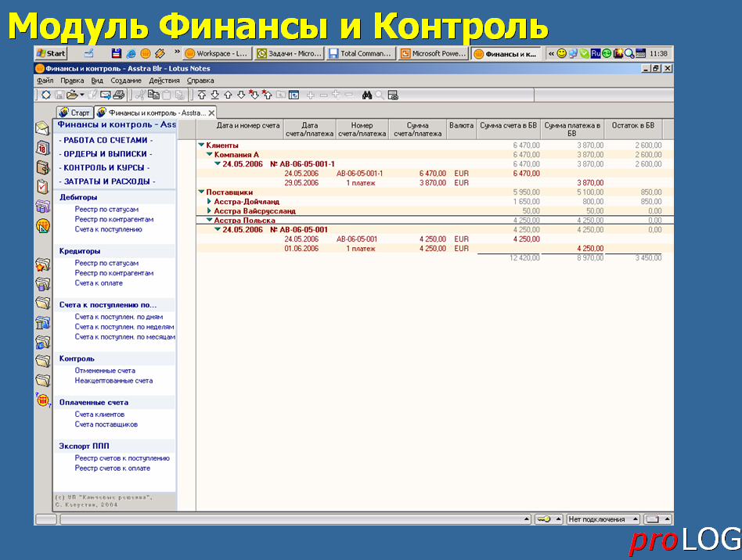Click the next unread starred-down arrow icon
This screenshot has height=560, width=742.
[254, 95]
